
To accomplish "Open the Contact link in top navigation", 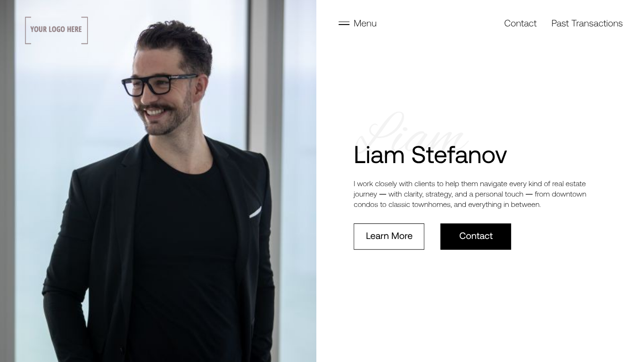I will click(x=520, y=24).
